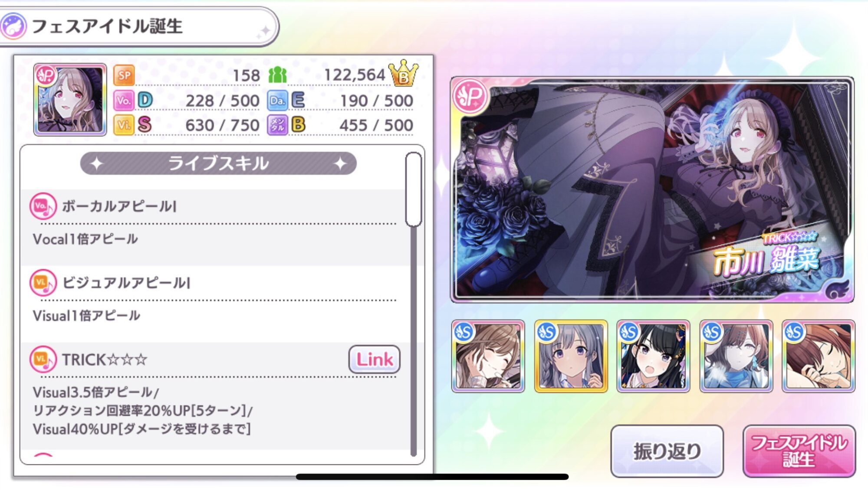Viewport: 868px width, 490px height.
Task: Click the TRICK☆☆☆ skill icon
Action: click(43, 359)
